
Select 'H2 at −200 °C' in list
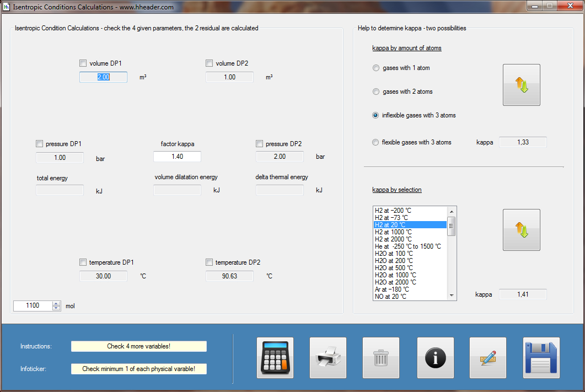pyautogui.click(x=410, y=211)
